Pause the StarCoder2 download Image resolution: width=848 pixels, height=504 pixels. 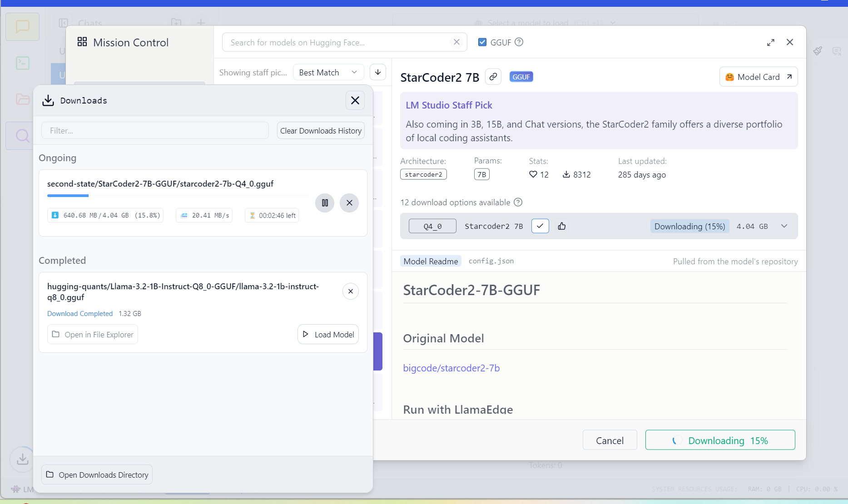coord(325,203)
